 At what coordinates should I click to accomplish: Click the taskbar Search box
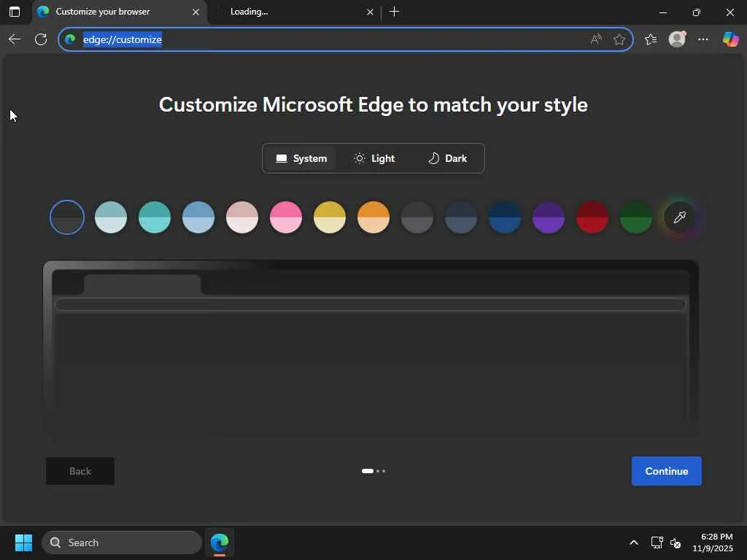coord(122,542)
